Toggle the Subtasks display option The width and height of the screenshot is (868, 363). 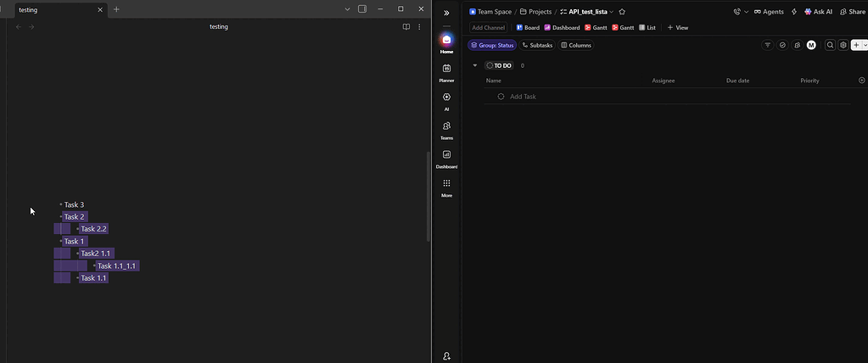point(537,45)
